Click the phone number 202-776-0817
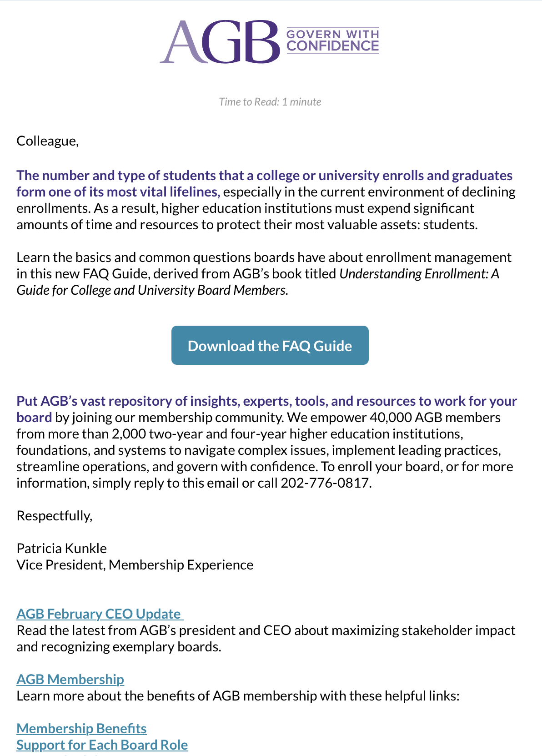542x756 pixels. (x=326, y=483)
